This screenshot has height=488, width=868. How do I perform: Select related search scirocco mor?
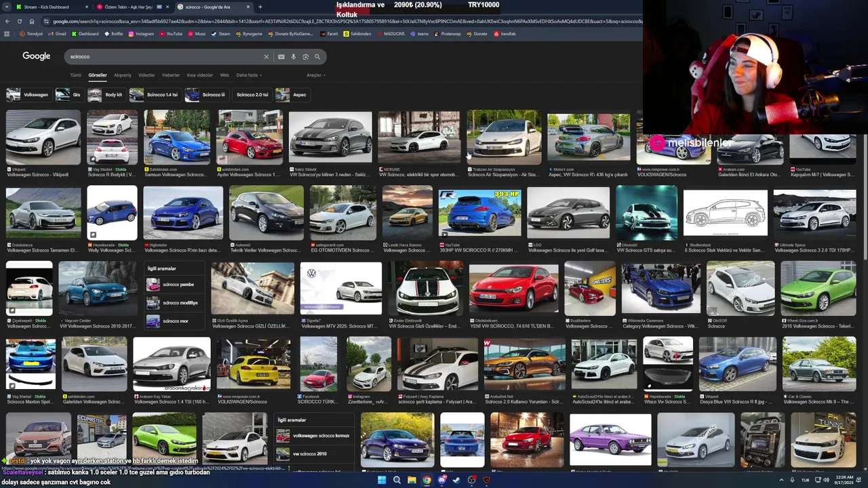(175, 321)
